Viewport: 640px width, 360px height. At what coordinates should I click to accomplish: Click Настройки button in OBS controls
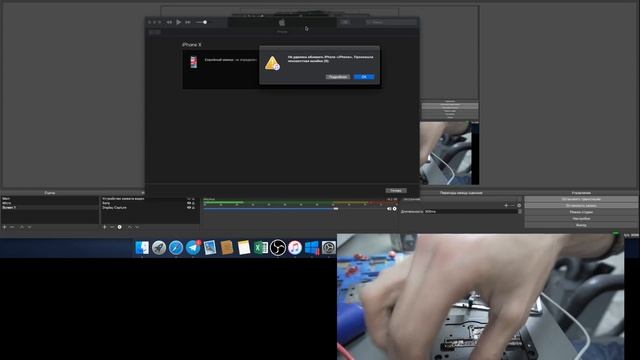coord(581,219)
